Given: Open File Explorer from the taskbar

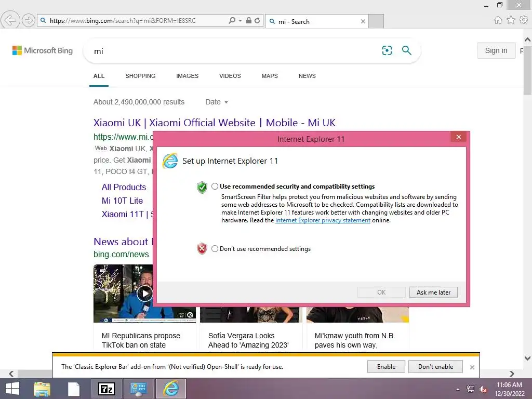Looking at the screenshot, I should [x=42, y=389].
